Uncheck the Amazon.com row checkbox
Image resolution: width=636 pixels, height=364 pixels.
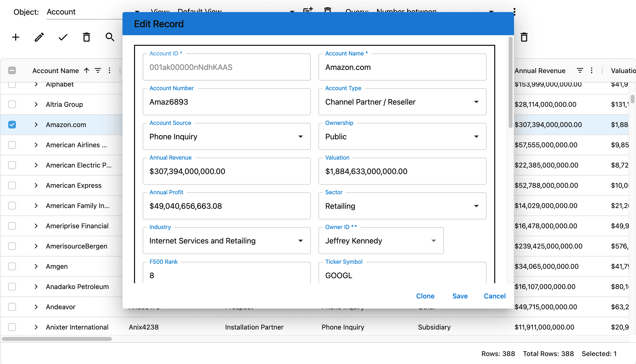click(12, 124)
